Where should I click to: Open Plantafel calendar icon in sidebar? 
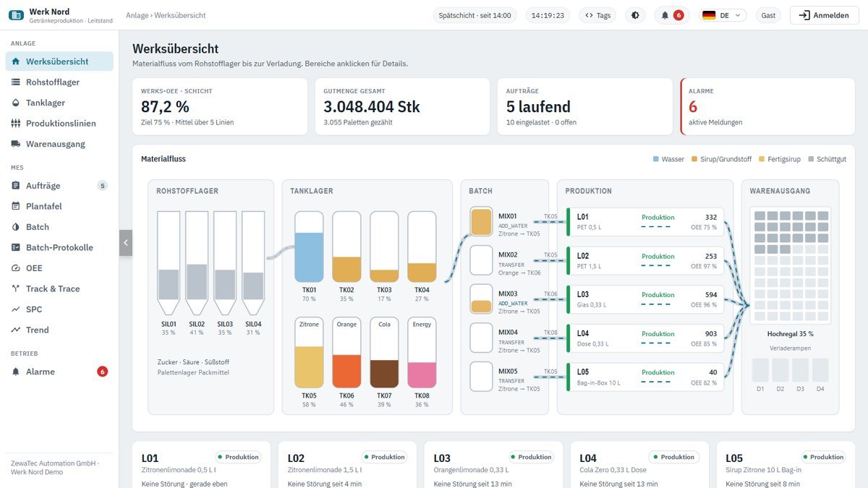(16, 206)
